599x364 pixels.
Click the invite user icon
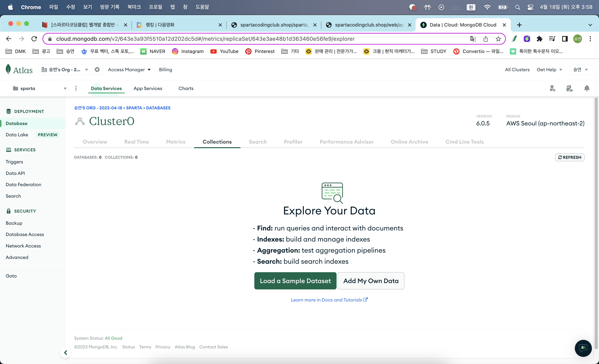553,88
